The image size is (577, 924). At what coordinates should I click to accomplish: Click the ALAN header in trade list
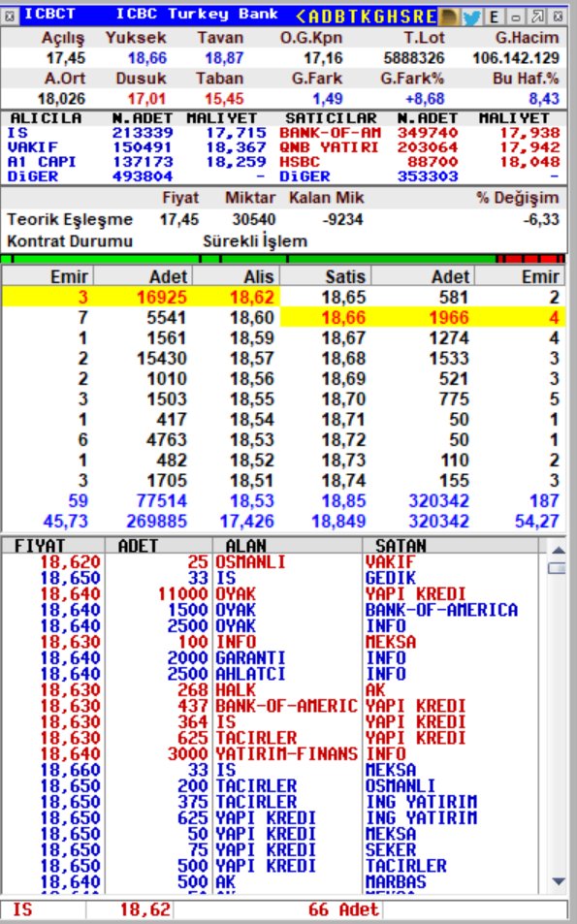tap(245, 546)
